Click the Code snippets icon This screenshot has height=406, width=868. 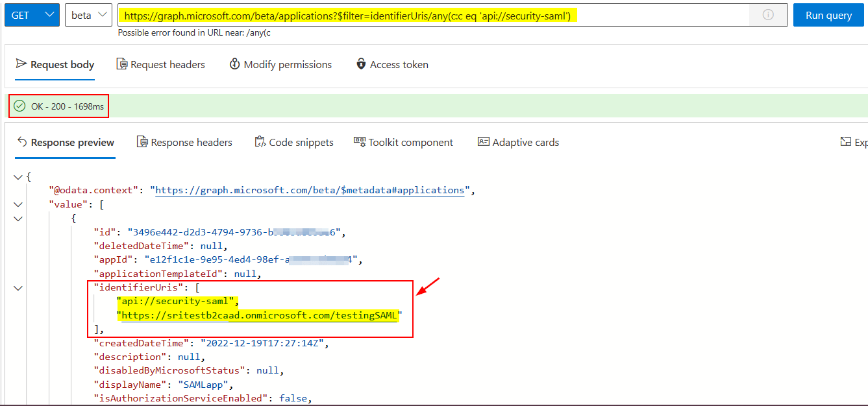point(260,142)
